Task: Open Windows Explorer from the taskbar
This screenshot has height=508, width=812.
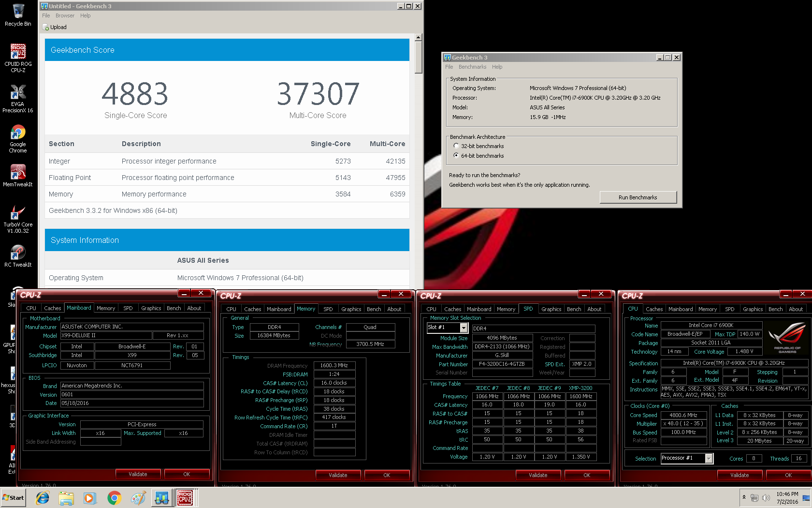Action: point(66,498)
